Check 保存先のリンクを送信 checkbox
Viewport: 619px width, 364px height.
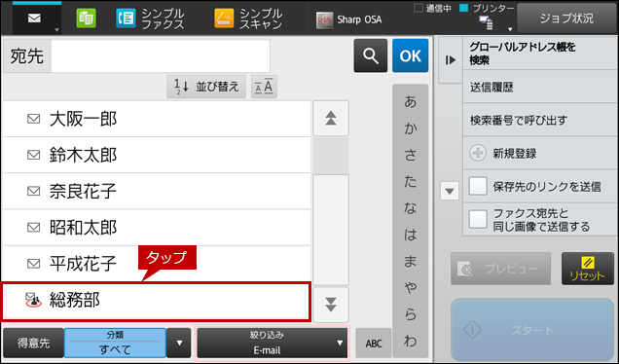pos(478,186)
